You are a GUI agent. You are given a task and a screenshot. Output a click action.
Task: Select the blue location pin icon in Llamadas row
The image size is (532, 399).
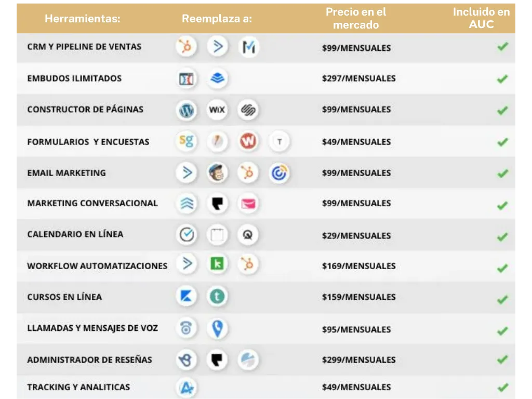(x=217, y=328)
